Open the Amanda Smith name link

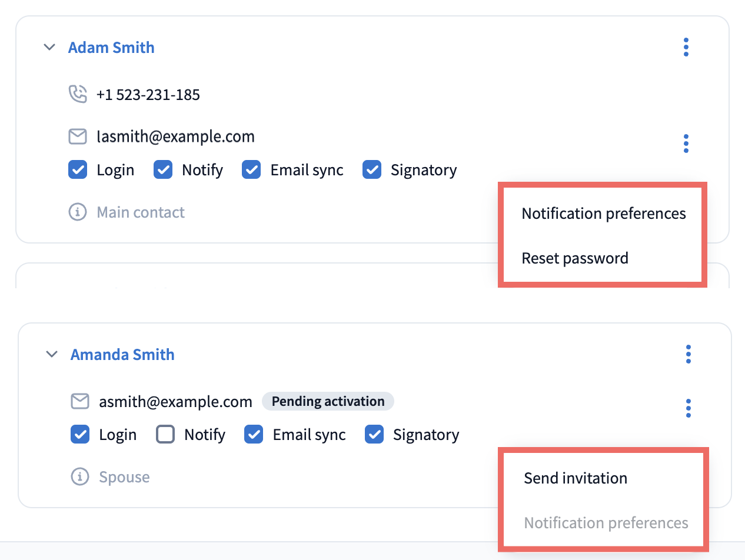[122, 354]
